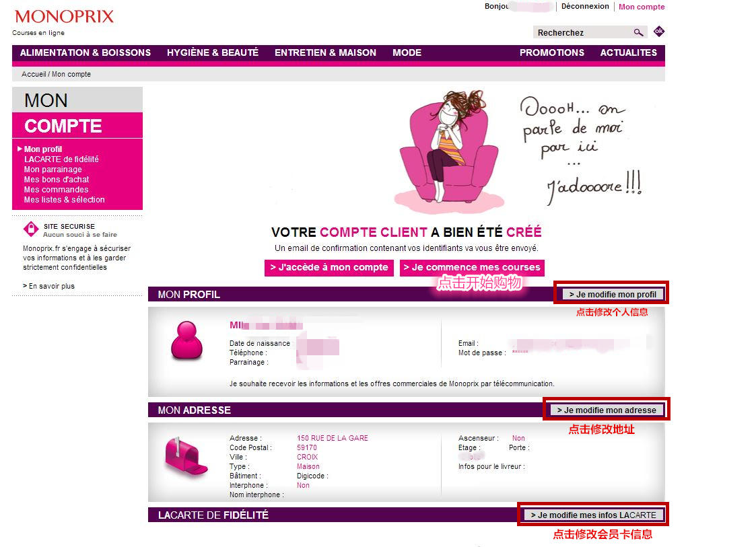Click the LACARTE DE FIDÉLITÉ section heading

213,515
